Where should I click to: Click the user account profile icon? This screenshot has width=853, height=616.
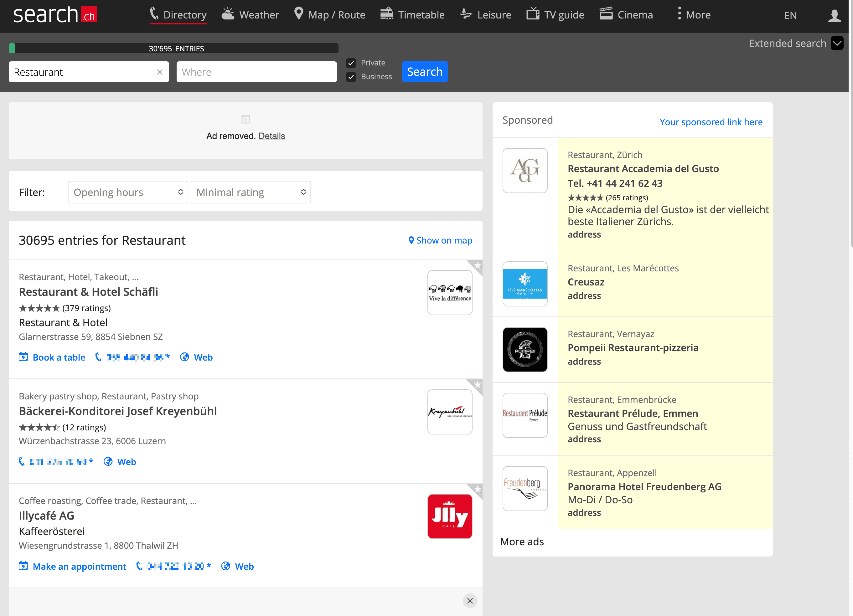(834, 15)
